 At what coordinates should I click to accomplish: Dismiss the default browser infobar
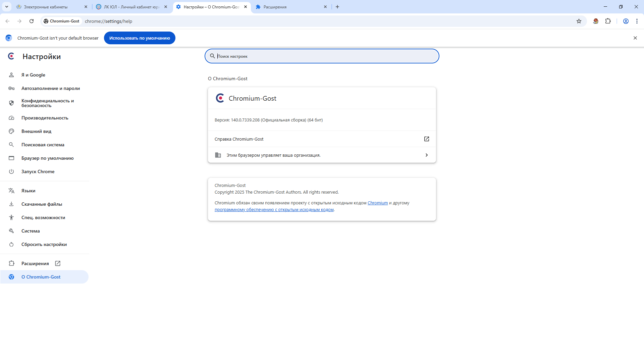point(635,38)
